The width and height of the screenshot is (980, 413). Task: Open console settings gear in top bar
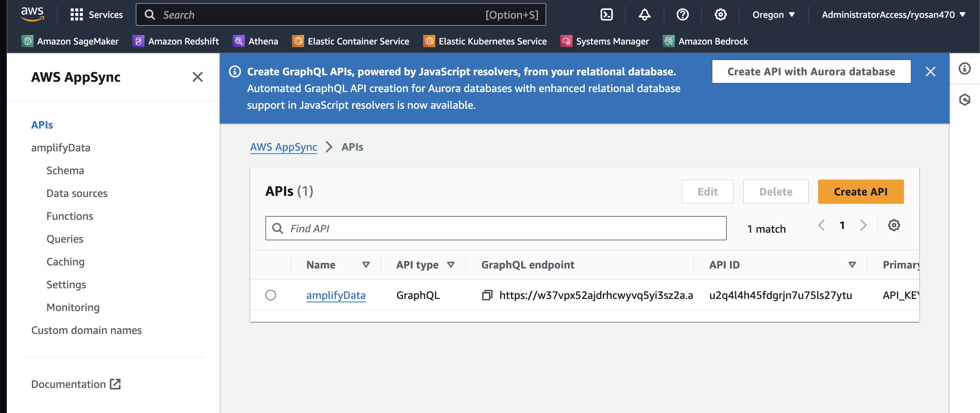[720, 14]
